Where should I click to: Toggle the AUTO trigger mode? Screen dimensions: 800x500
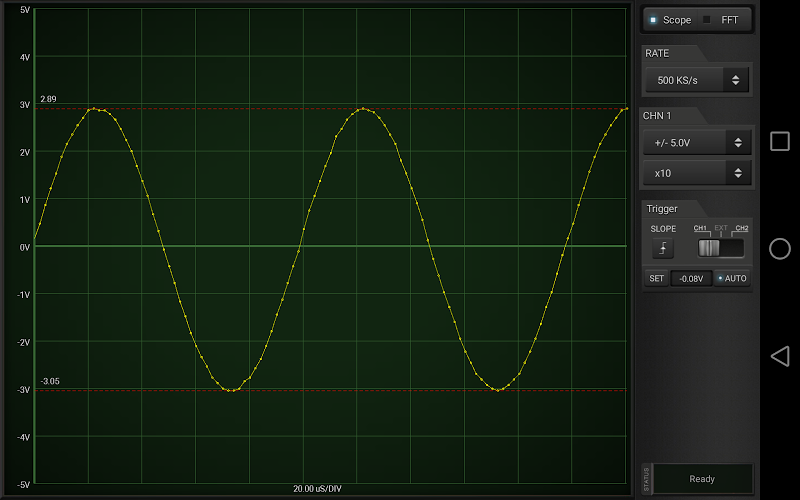tap(731, 279)
